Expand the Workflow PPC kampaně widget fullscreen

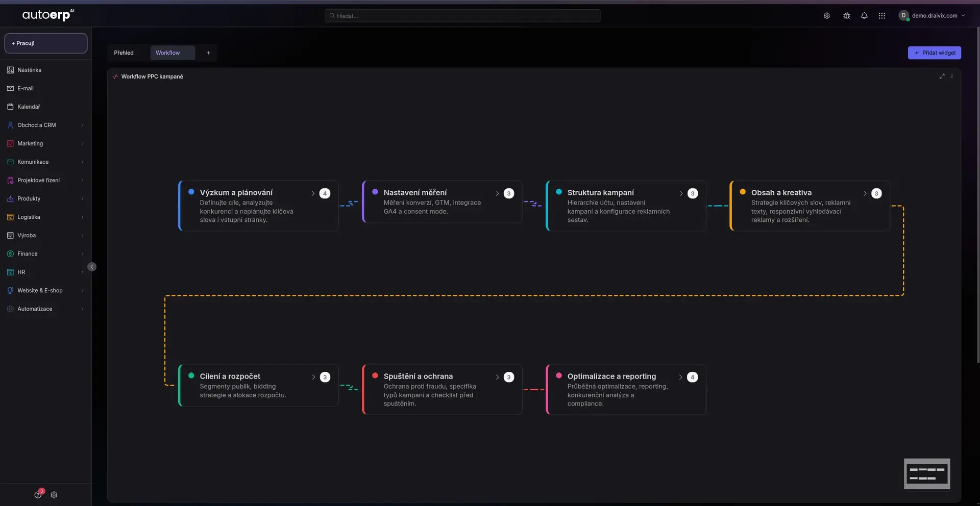[x=942, y=77]
